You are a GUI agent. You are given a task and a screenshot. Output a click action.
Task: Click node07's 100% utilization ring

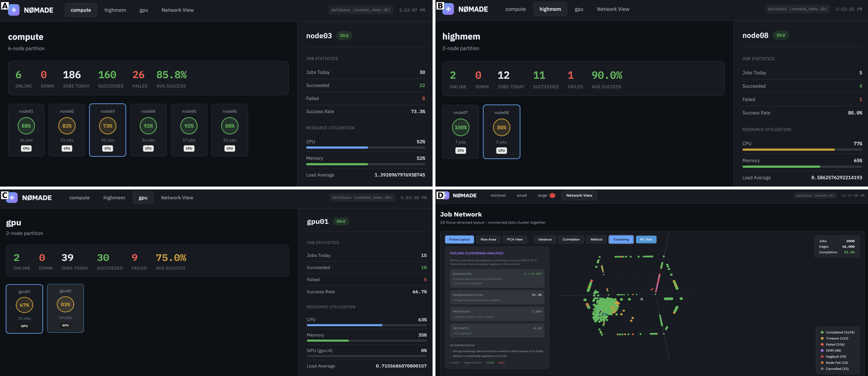pos(461,127)
